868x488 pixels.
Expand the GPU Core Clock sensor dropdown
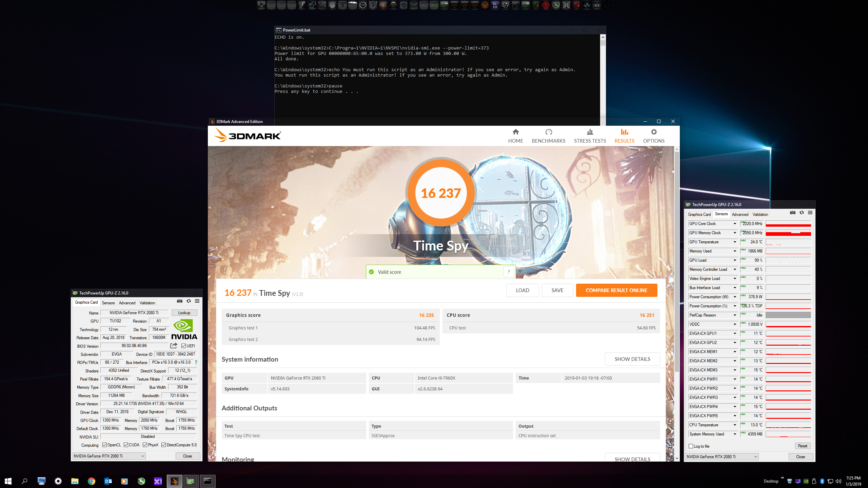735,224
